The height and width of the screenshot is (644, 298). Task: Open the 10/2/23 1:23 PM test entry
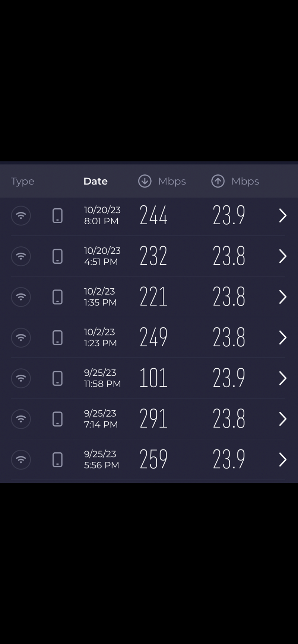click(148, 337)
